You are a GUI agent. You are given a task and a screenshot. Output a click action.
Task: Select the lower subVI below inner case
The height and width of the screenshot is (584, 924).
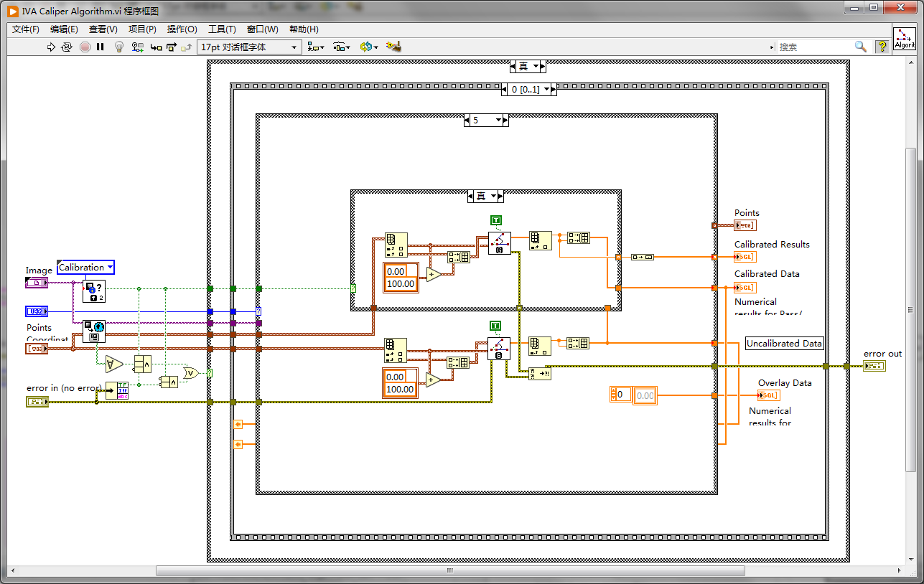(499, 349)
